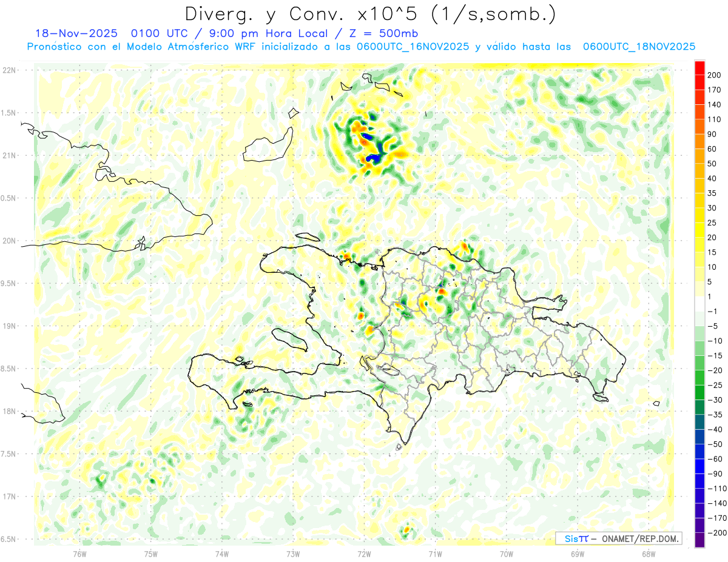Screen dimensions: 728x562
Task: Pick the top red swatch of the color scale
Action: click(699, 68)
